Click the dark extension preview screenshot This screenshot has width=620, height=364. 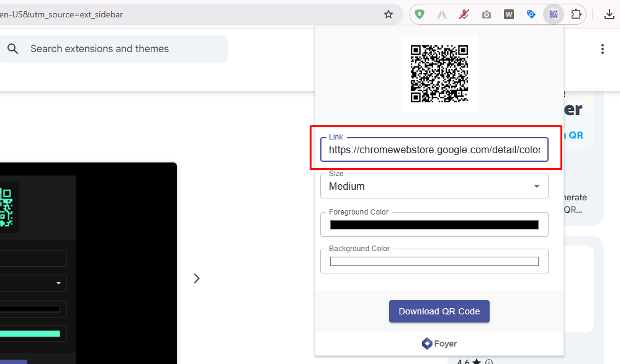point(88,263)
